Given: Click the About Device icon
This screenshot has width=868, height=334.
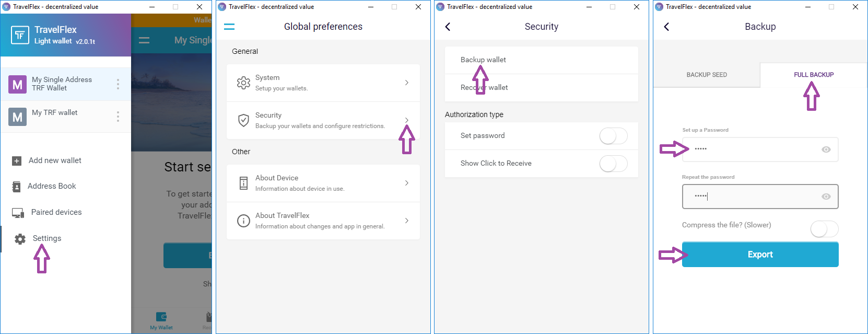Looking at the screenshot, I should pyautogui.click(x=243, y=183).
